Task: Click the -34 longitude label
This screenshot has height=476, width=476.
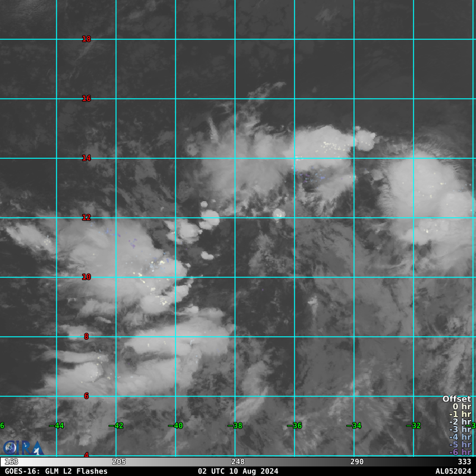Action: pyautogui.click(x=354, y=425)
